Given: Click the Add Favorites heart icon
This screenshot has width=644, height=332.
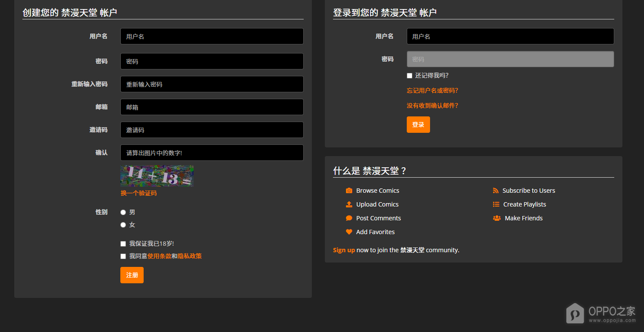Looking at the screenshot, I should tap(349, 232).
